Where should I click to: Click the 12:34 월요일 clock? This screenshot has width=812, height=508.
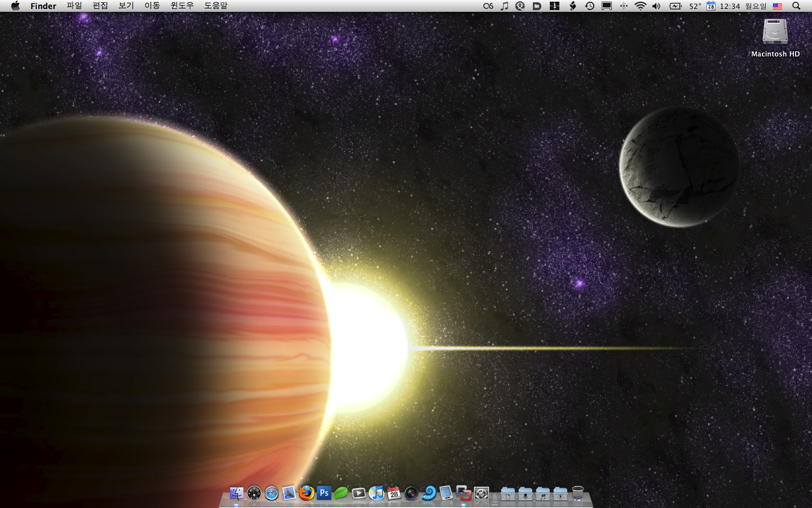743,6
